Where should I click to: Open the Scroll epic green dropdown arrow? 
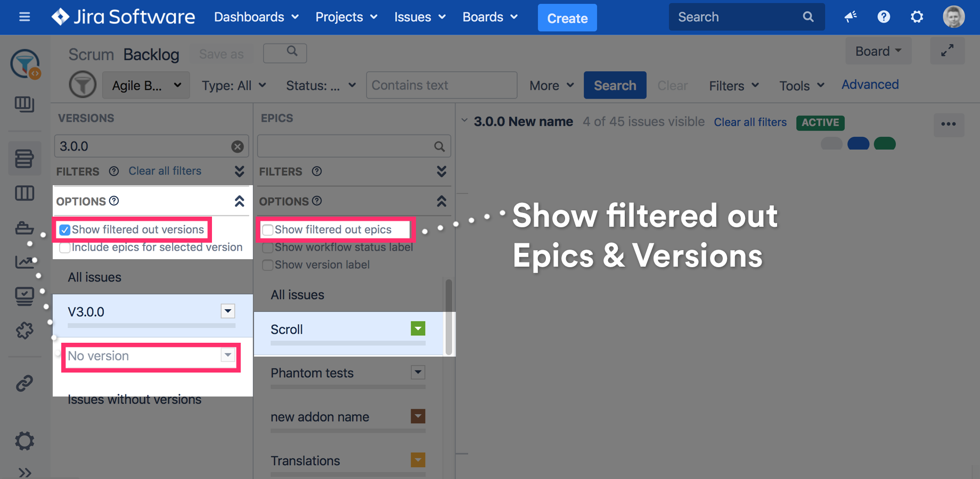418,329
